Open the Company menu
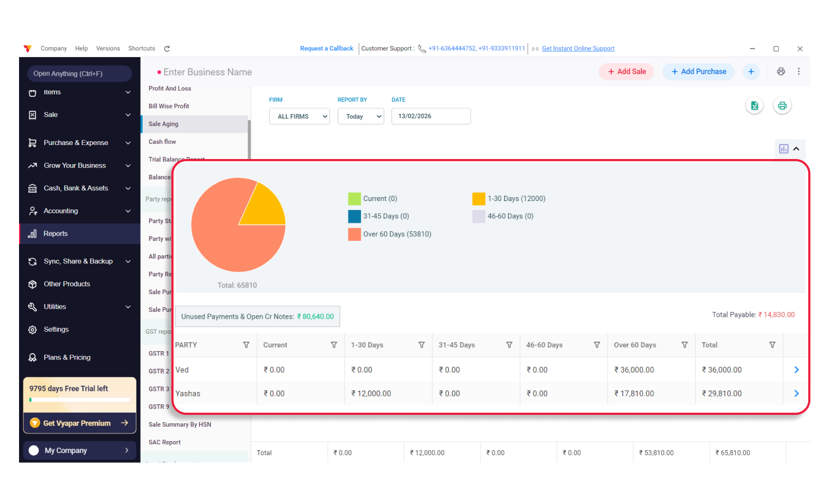 (53, 49)
